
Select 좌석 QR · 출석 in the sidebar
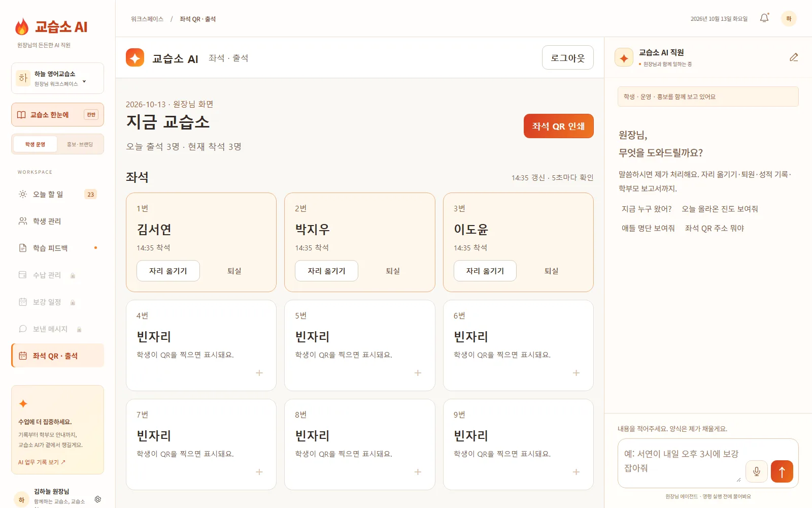point(57,356)
